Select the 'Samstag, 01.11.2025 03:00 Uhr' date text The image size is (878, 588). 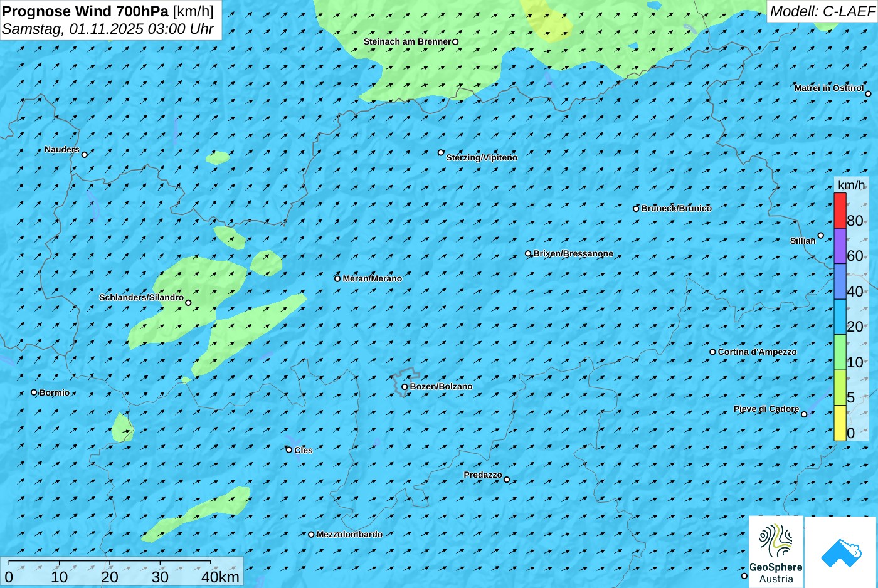coord(108,29)
